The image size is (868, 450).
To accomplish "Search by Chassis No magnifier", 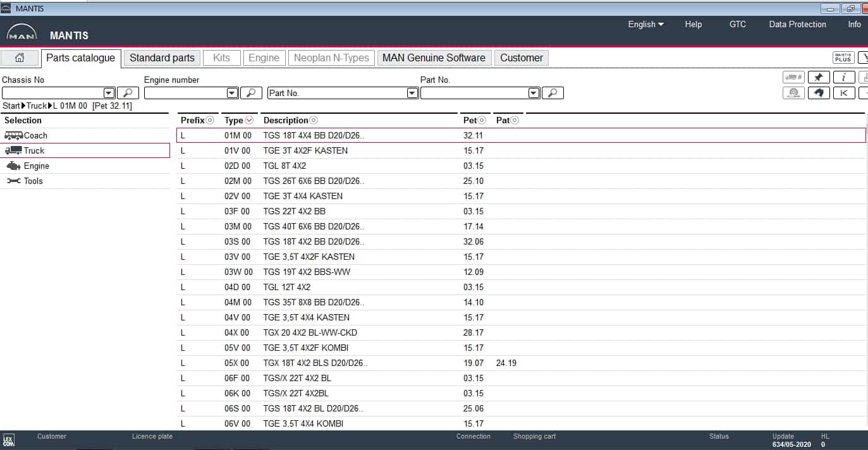I will [128, 93].
